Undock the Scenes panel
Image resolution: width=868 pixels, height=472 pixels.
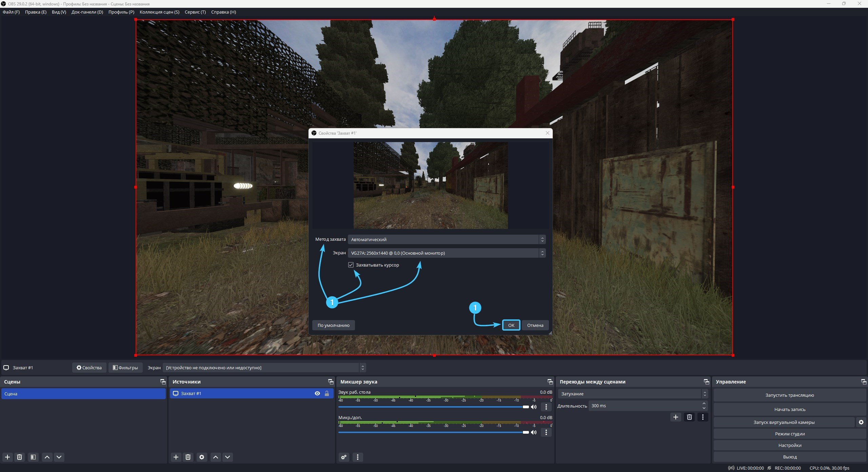163,382
